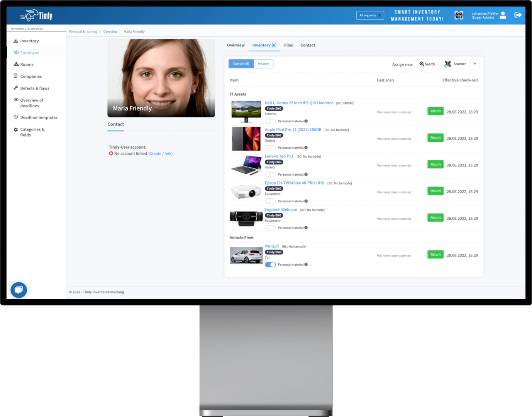The width and height of the screenshot is (532, 417).
Task: Click the Companies building icon
Action: point(16,76)
